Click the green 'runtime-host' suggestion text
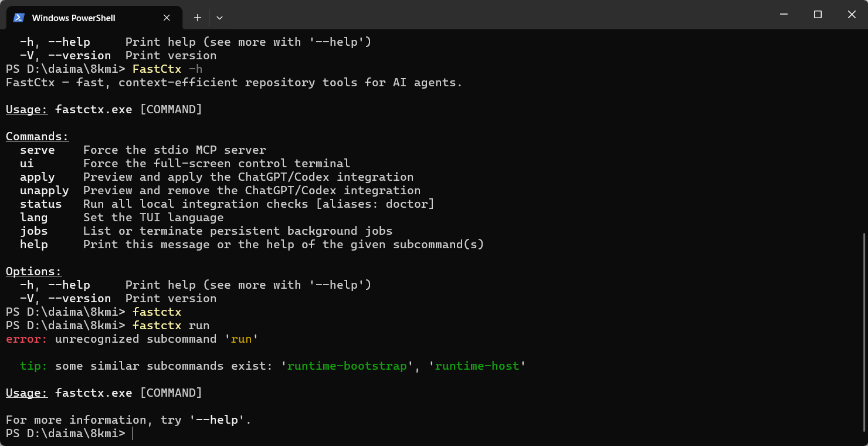The height and width of the screenshot is (446, 868). click(x=477, y=366)
